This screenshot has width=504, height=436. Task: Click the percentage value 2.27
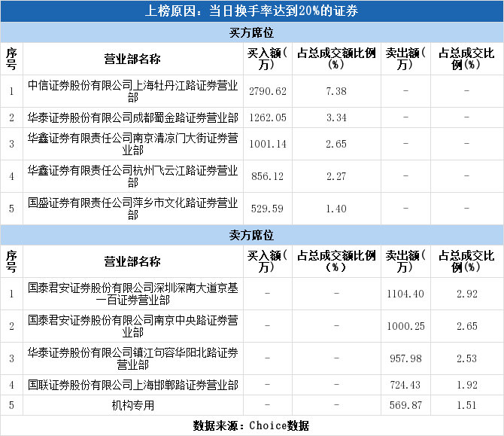tap(336, 176)
